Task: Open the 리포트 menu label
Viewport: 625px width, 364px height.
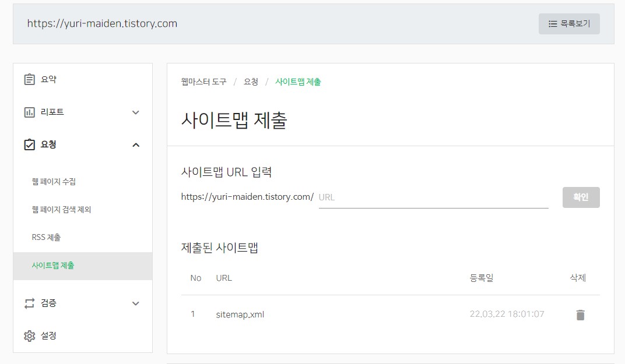Action: click(x=52, y=112)
